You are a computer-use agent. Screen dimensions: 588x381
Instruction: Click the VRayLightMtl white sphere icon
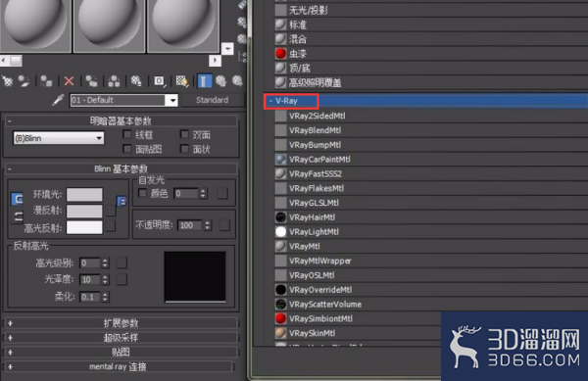(x=280, y=231)
